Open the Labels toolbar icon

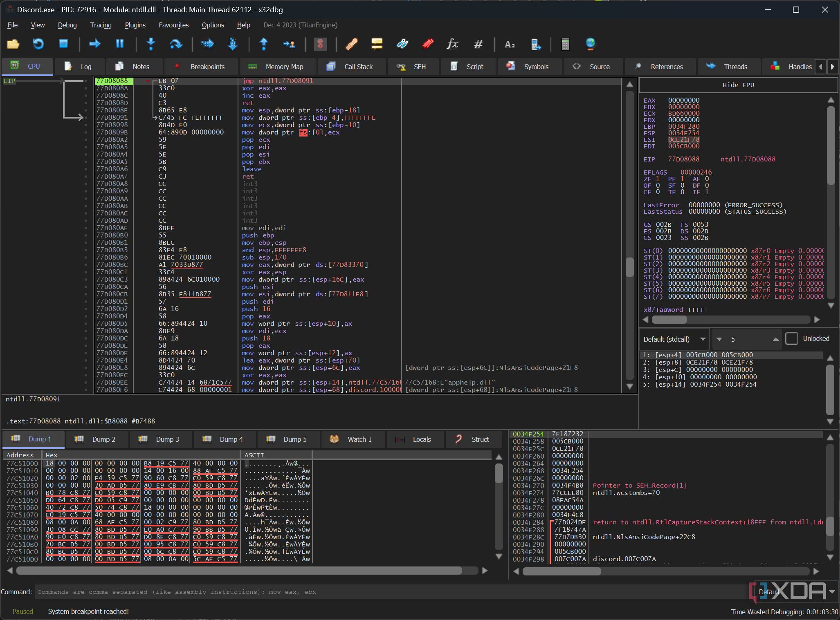[x=402, y=44]
